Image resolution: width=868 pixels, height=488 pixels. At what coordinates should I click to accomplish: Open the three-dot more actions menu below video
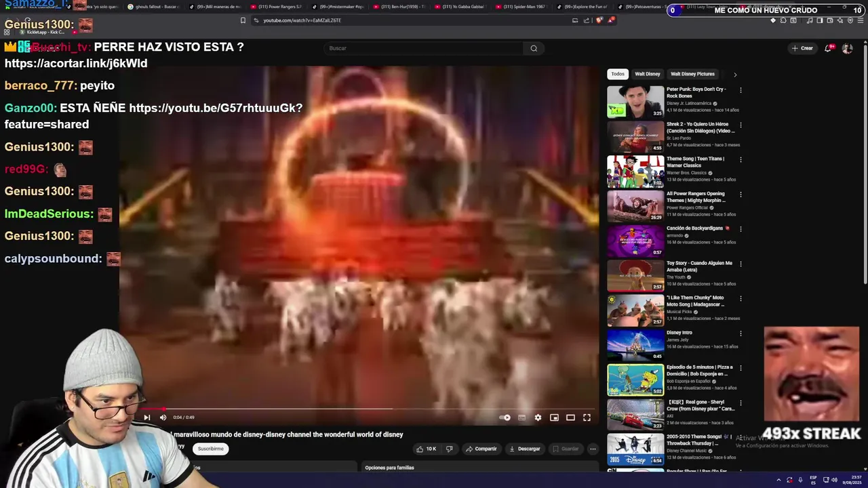[x=593, y=449]
